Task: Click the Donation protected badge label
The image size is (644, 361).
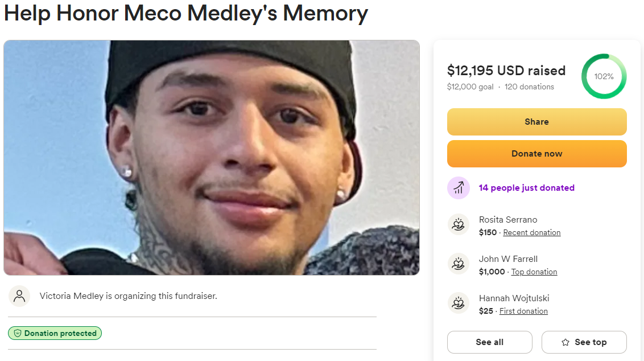Action: point(60,334)
